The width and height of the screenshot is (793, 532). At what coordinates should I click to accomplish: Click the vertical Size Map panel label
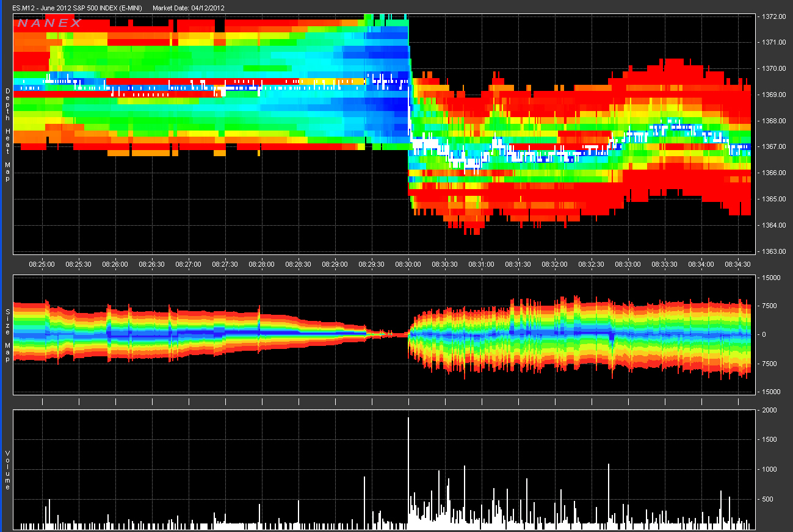[8, 335]
